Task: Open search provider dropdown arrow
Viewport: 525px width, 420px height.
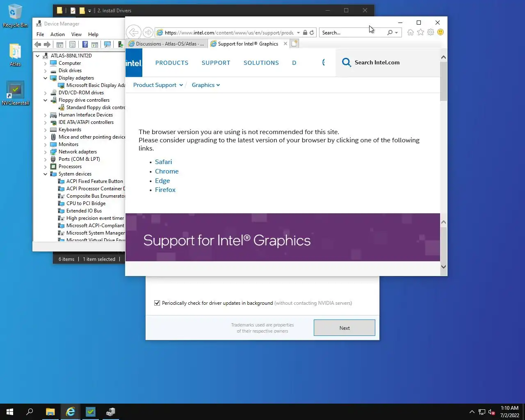Action: (x=396, y=32)
